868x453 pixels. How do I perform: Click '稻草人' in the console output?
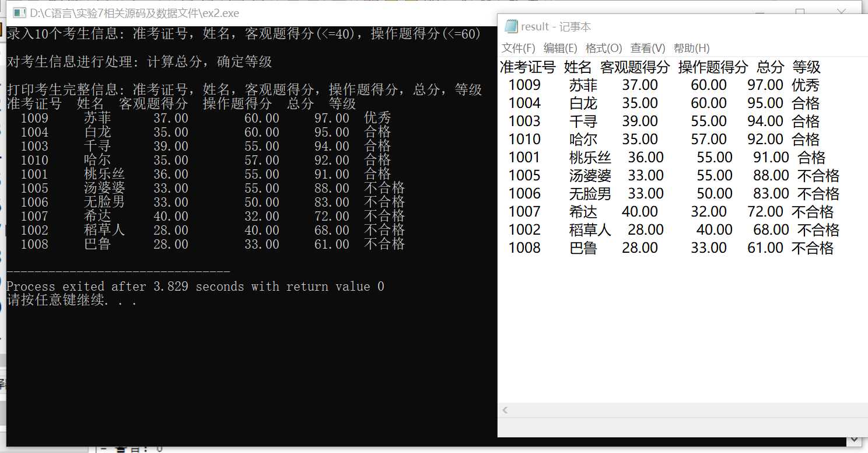tap(104, 230)
